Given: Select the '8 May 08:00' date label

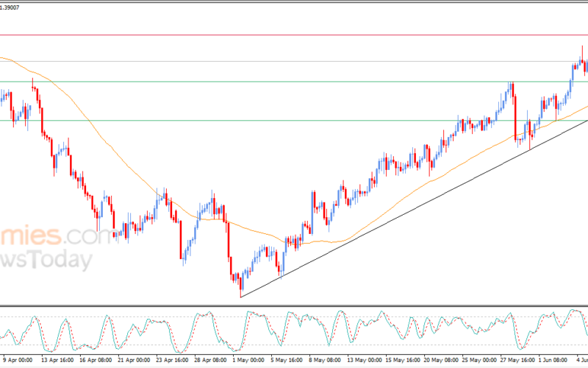Looking at the screenshot, I should coord(325,360).
